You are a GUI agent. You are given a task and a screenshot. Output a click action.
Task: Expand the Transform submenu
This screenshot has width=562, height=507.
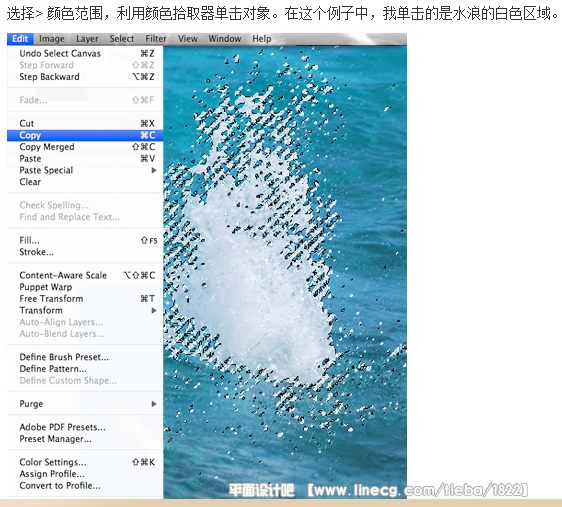(85, 310)
